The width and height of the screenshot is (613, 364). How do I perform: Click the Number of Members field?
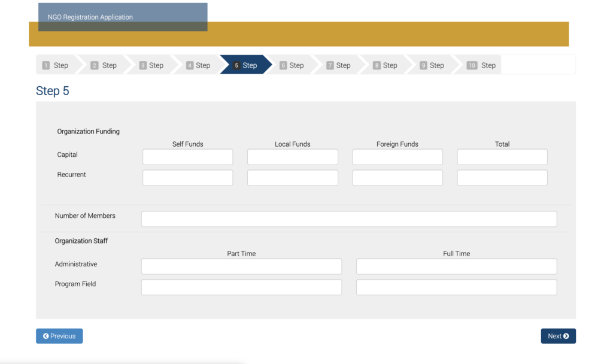click(349, 219)
